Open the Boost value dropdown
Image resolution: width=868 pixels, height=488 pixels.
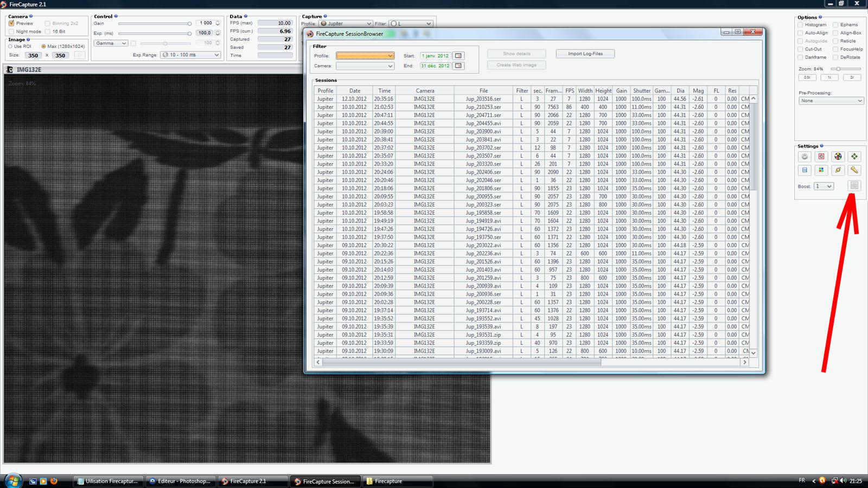click(823, 187)
